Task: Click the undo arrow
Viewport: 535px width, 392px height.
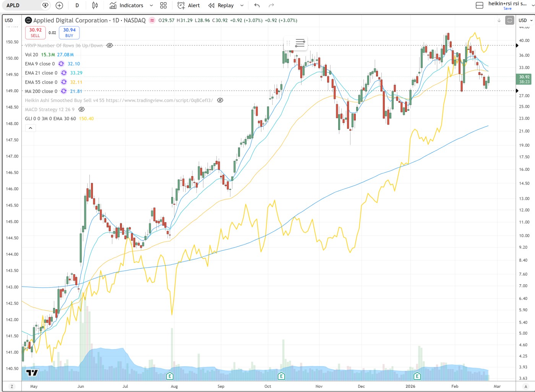Action: point(257,5)
